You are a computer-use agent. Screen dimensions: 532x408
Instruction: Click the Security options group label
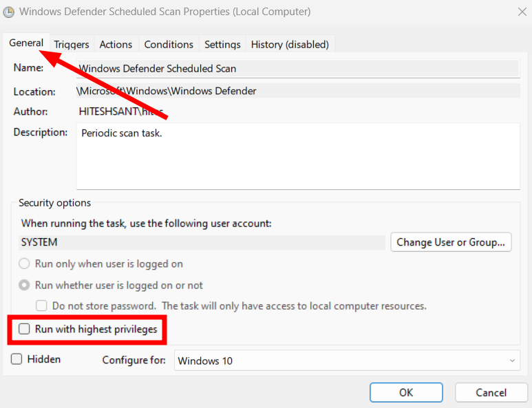(54, 203)
